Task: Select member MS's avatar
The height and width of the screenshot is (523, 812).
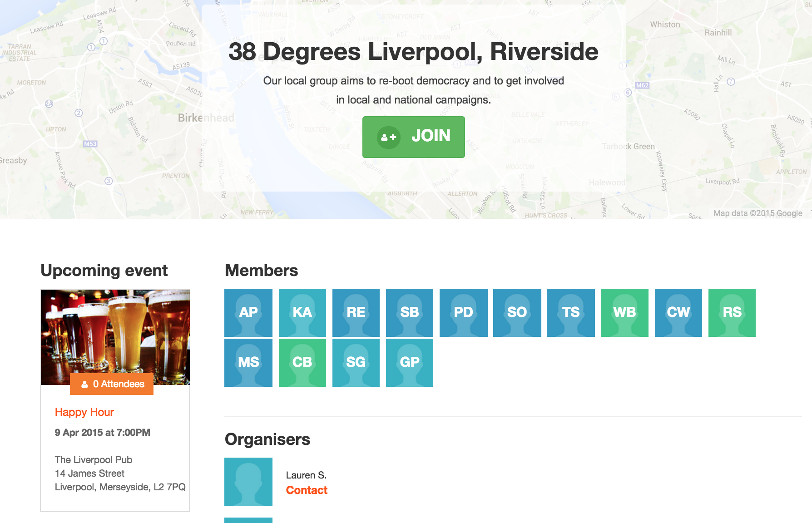Action: click(248, 362)
